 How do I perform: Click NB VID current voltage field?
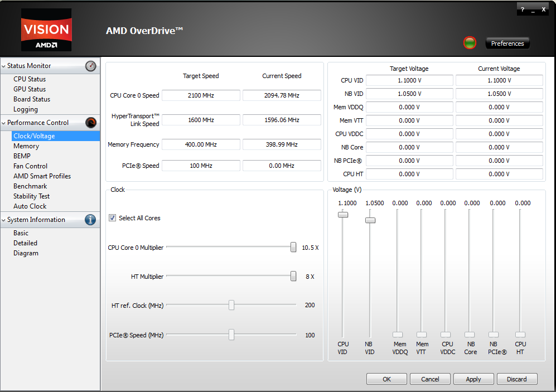coord(499,94)
